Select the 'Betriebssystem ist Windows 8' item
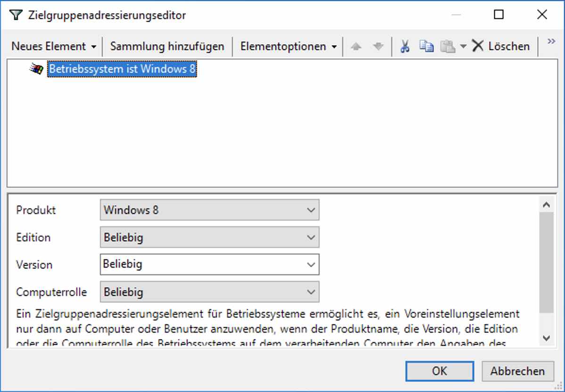This screenshot has height=392, width=565. pyautogui.click(x=122, y=69)
